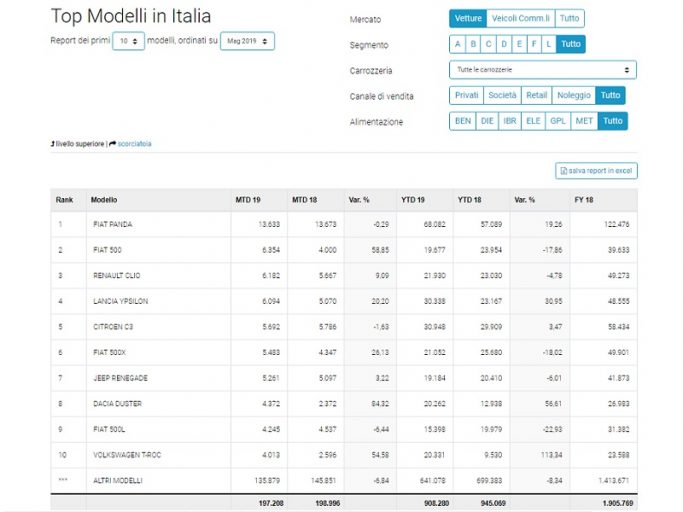Filter fuel type by ELE
This screenshot has width=683, height=512.
pyautogui.click(x=533, y=121)
